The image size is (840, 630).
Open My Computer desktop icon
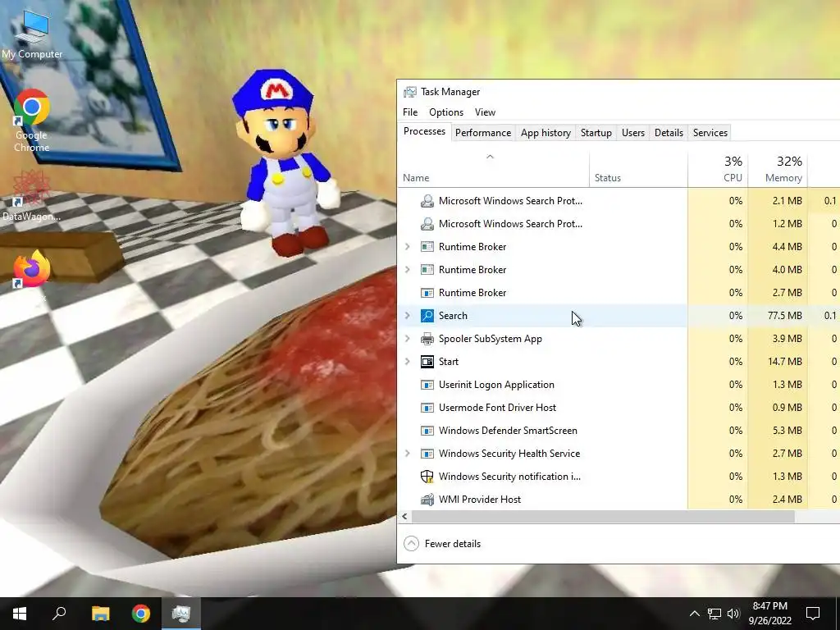(32, 33)
